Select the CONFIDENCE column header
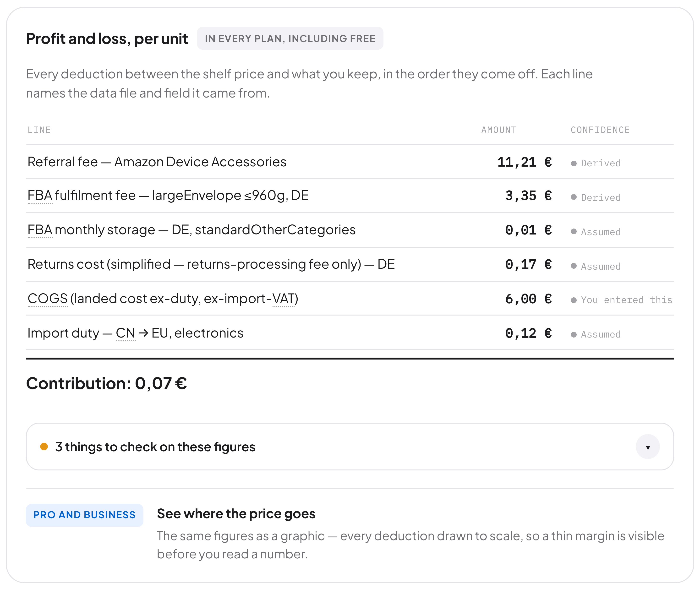Screen dimensions: 700x589 coord(600,130)
